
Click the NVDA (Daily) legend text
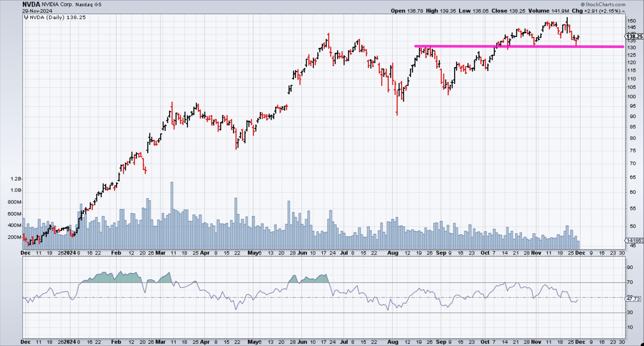[47, 17]
